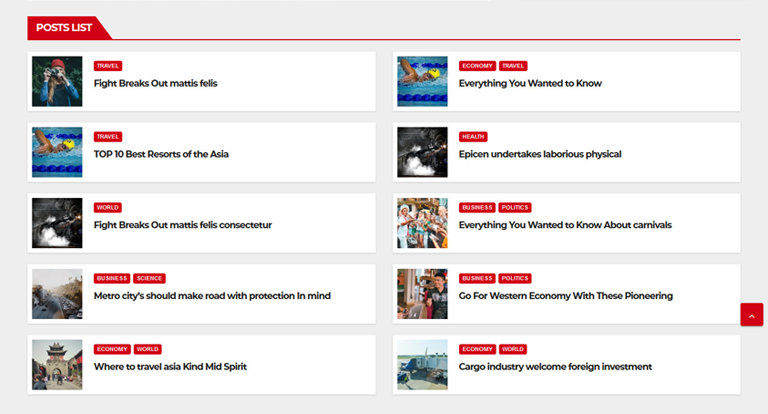Click smoke thumbnail of Epicen undertakes post
This screenshot has height=414, width=768.
(x=422, y=152)
